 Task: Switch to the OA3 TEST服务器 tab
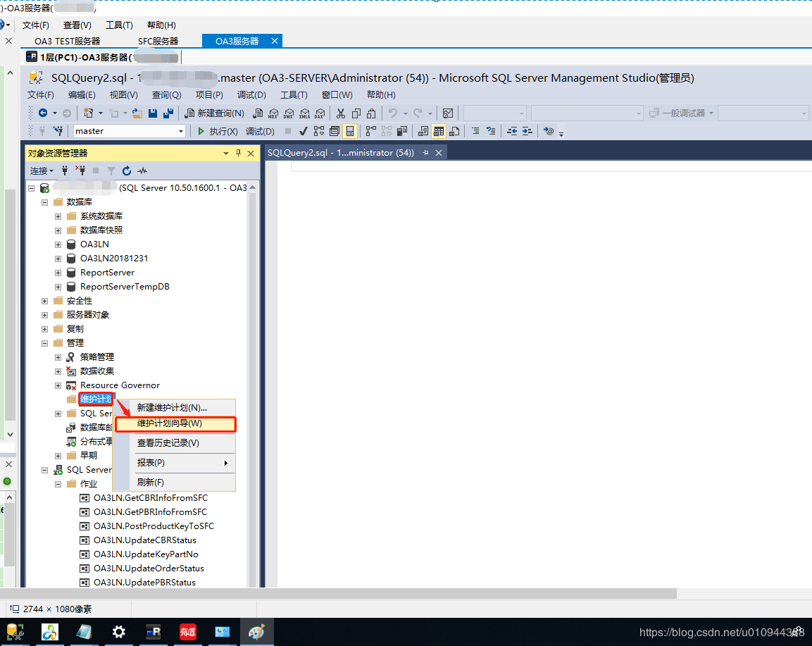68,41
